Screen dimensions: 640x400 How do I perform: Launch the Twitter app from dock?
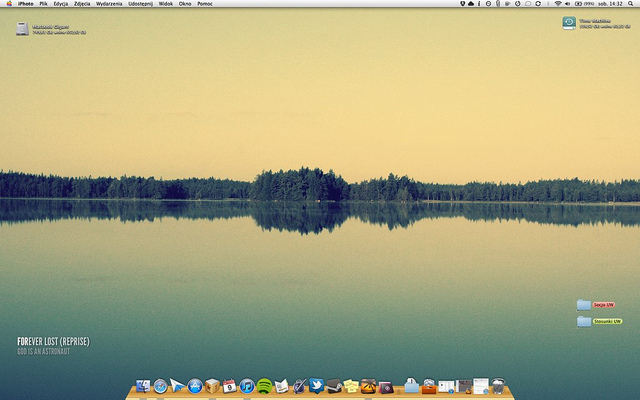[x=316, y=385]
